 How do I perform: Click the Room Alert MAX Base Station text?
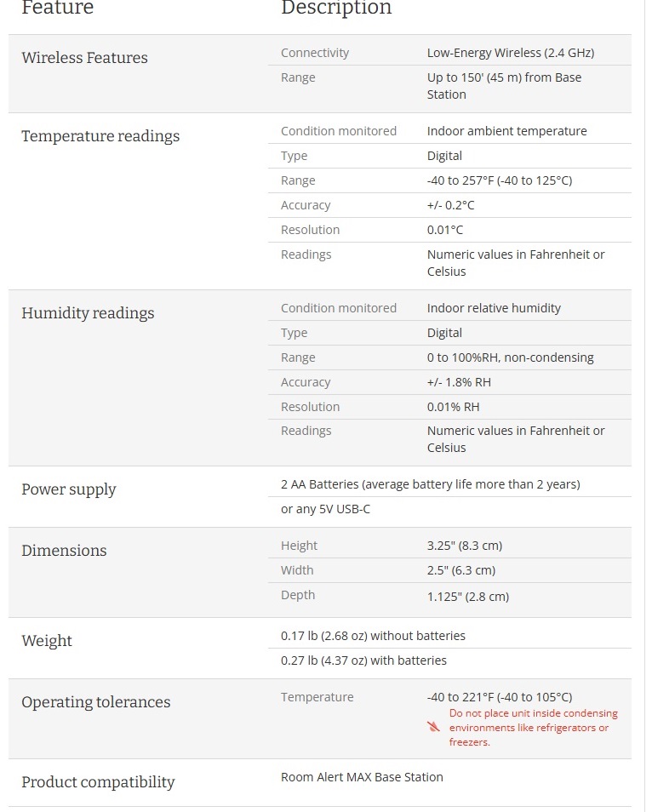pyautogui.click(x=362, y=777)
